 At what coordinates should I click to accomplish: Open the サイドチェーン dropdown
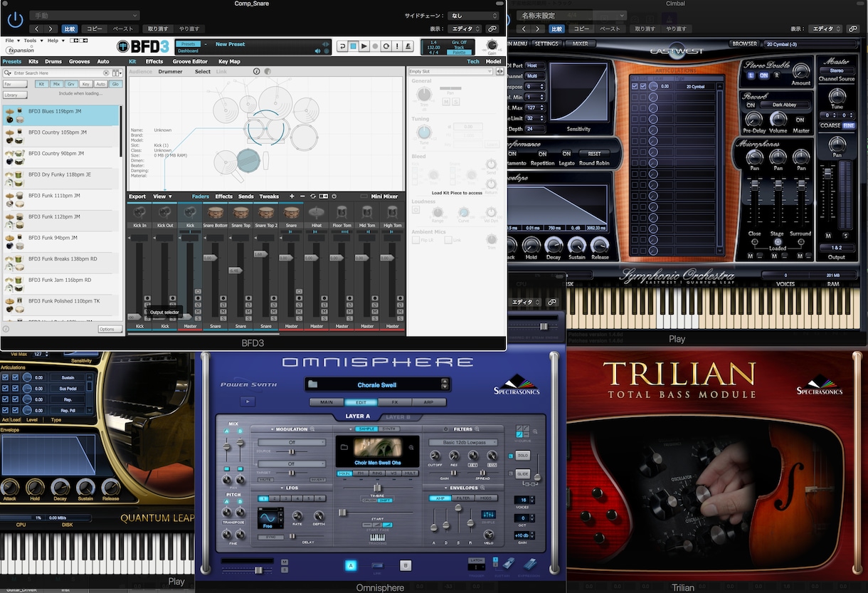[474, 16]
